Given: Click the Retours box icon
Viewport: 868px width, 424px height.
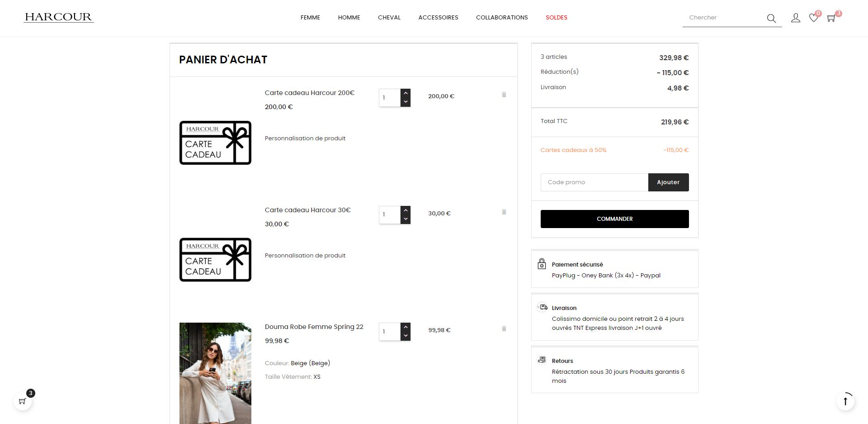Looking at the screenshot, I should pyautogui.click(x=542, y=360).
